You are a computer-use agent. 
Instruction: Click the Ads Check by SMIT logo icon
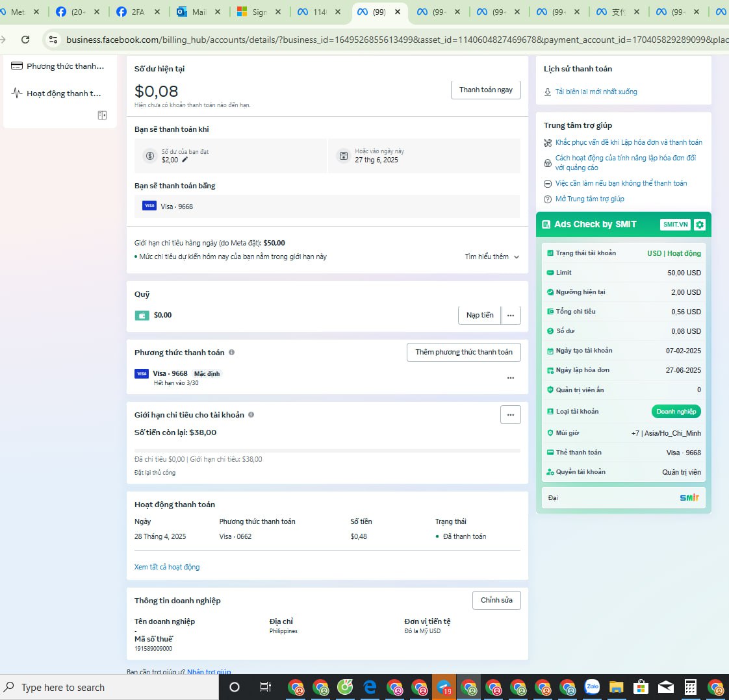(x=546, y=225)
